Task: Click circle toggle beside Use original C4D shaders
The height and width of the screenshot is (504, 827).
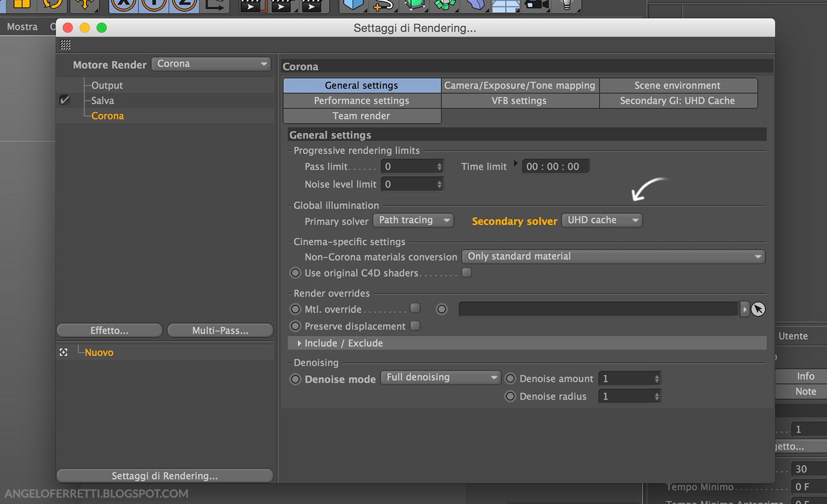Action: pyautogui.click(x=296, y=273)
